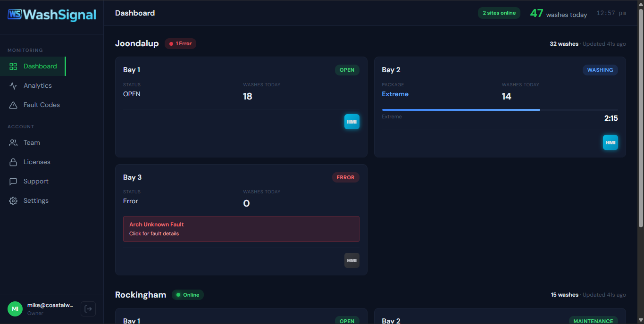Click OPEN pill on Rockingham Bay 1
Image resolution: width=644 pixels, height=324 pixels.
[x=347, y=321]
